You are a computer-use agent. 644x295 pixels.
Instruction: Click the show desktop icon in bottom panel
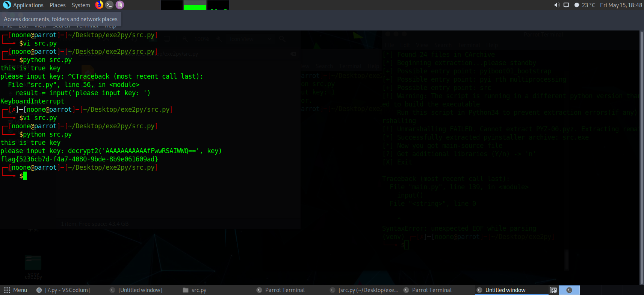pyautogui.click(x=553, y=290)
